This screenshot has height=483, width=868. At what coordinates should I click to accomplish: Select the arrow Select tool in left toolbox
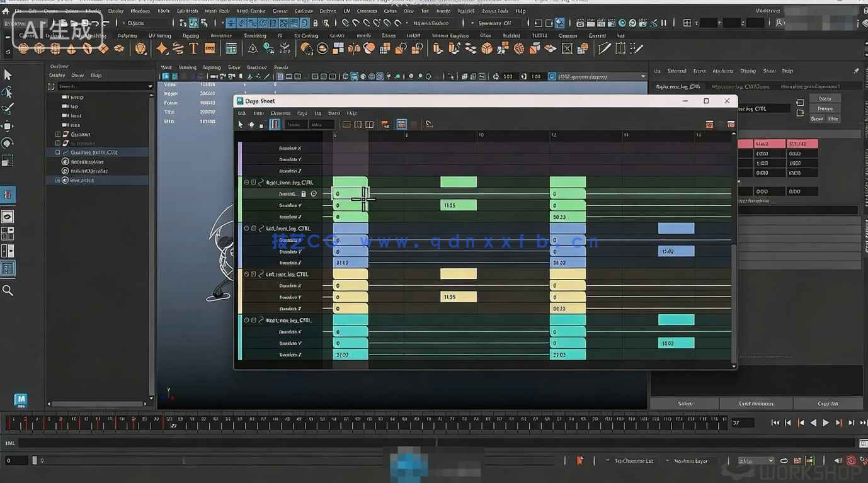coord(8,75)
